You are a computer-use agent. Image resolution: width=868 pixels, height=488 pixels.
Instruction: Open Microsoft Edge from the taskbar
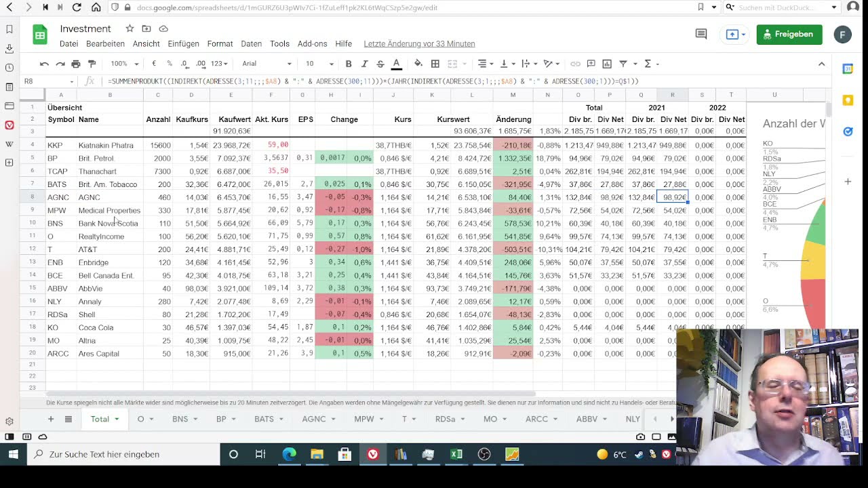coord(289,454)
